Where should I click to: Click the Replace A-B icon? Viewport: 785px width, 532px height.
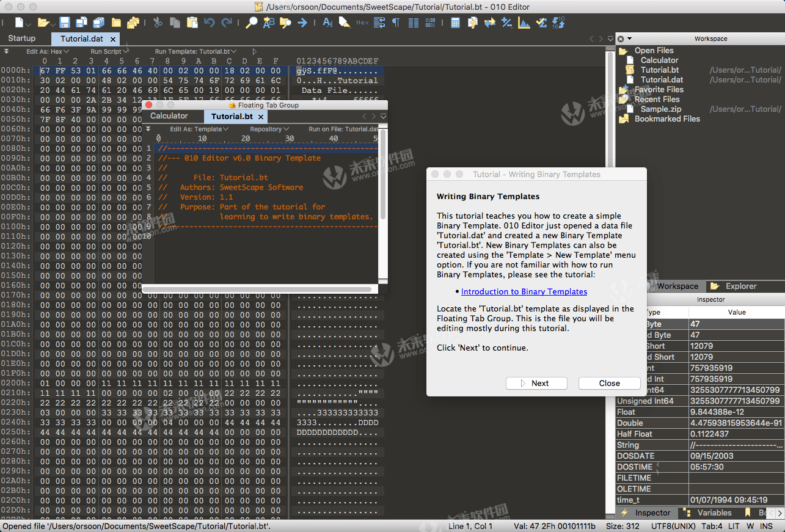[268, 23]
